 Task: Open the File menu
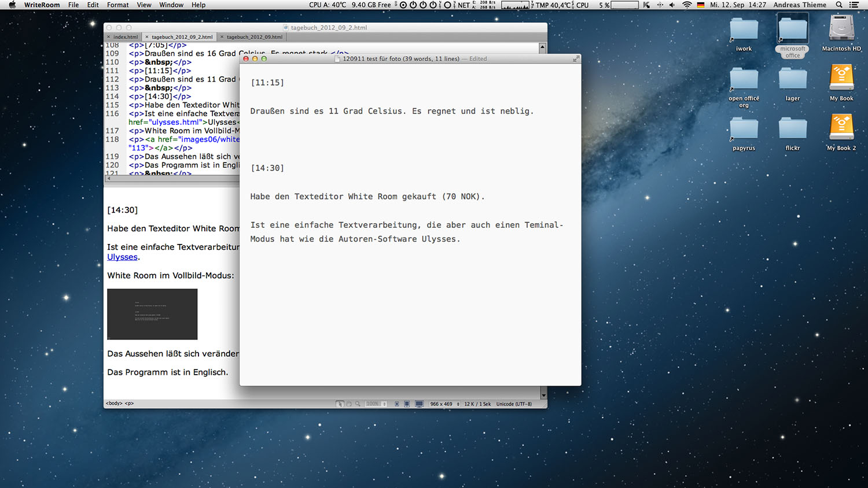(73, 5)
